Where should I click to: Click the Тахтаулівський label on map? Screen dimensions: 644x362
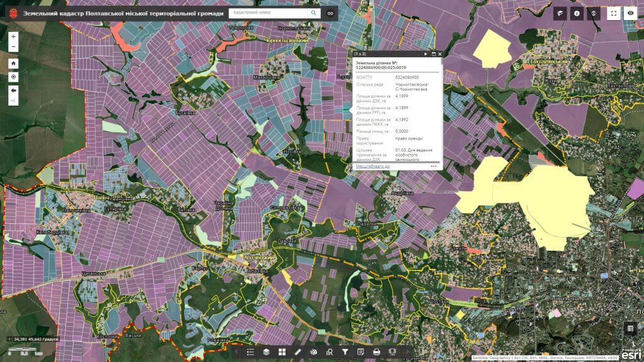(x=550, y=62)
